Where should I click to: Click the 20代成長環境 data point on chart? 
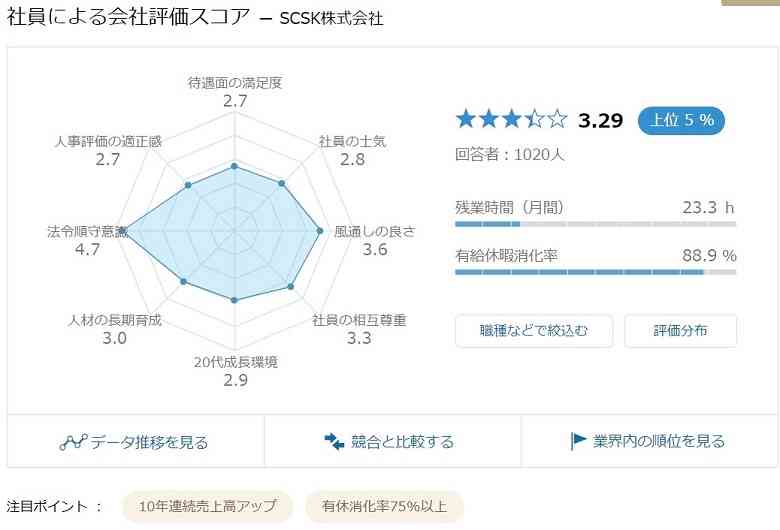click(x=235, y=300)
